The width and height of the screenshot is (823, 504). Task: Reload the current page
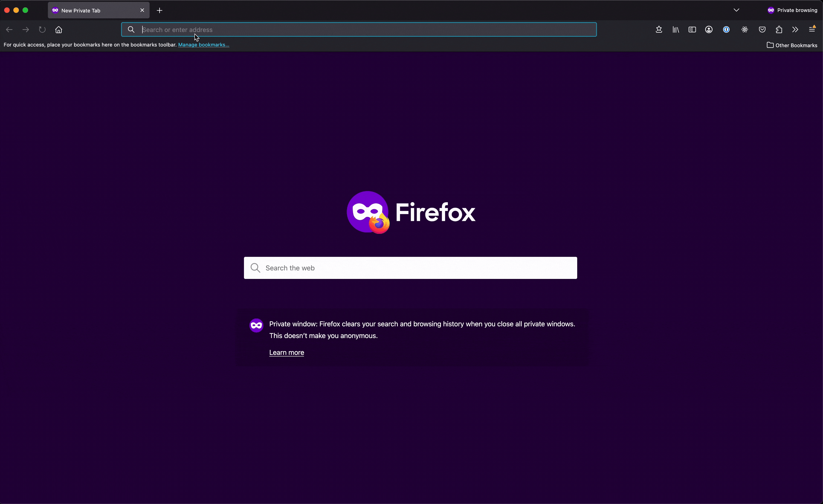42,30
